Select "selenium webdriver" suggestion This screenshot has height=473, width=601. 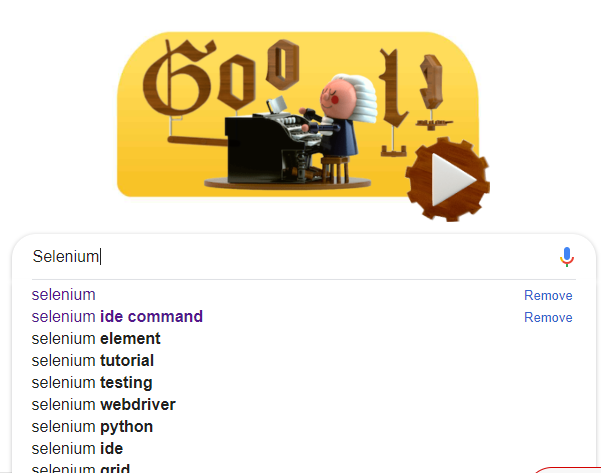coord(104,405)
